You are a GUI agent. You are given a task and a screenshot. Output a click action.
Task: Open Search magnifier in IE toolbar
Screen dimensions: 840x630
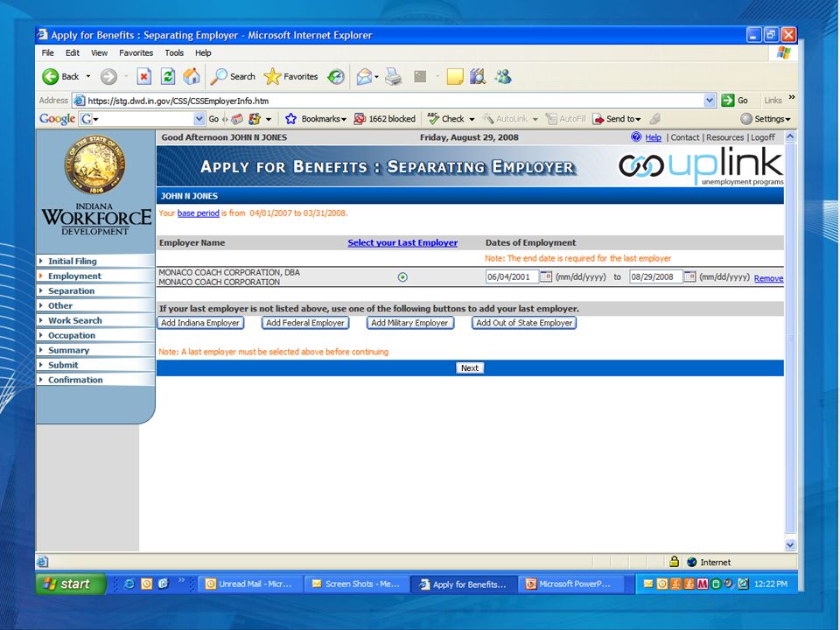coord(219,77)
